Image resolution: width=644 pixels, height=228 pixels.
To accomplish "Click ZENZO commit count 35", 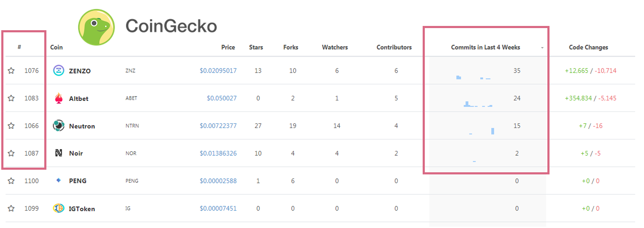I will 517,71.
